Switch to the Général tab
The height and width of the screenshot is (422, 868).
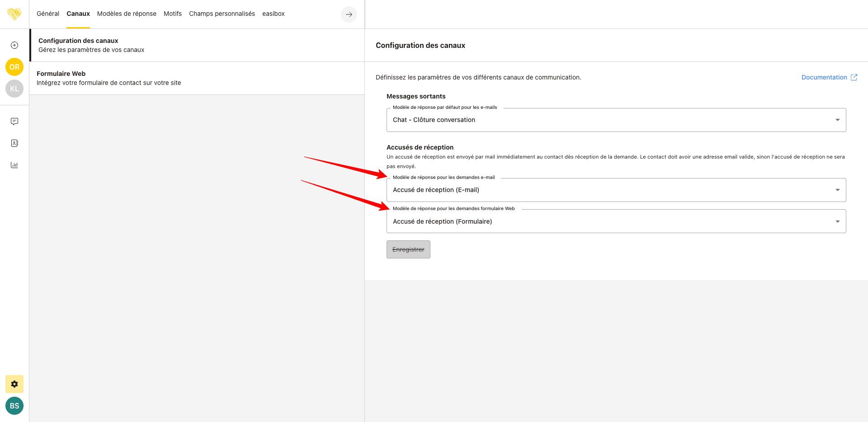click(48, 14)
